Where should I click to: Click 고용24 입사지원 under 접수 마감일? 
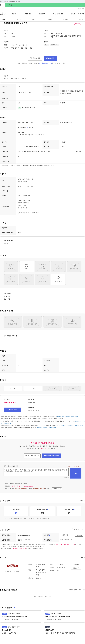(12, 409)
